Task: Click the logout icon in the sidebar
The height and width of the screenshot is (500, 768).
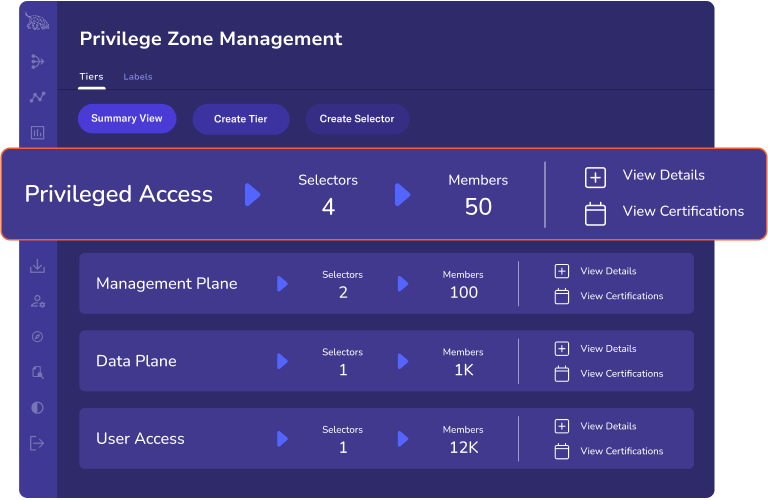Action: (x=38, y=442)
